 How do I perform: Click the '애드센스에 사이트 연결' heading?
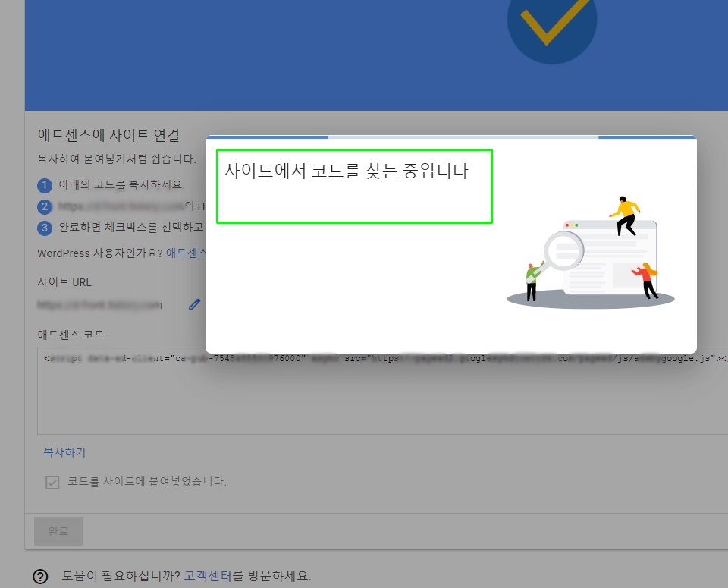tap(108, 135)
